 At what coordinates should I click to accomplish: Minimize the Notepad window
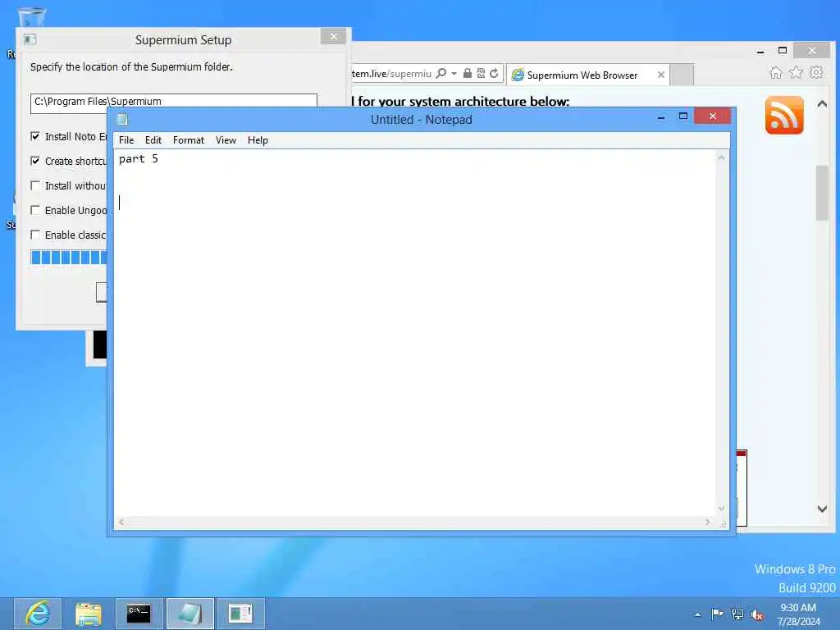(x=661, y=116)
